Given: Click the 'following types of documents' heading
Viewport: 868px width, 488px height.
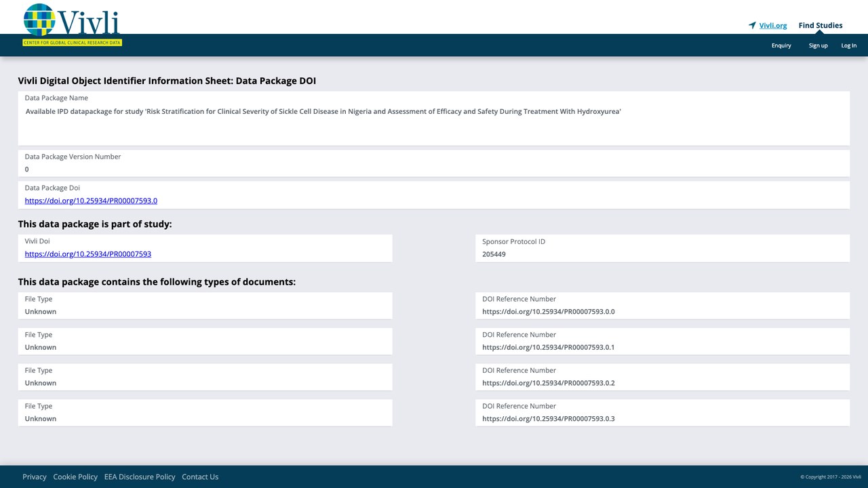Looking at the screenshot, I should [x=157, y=282].
